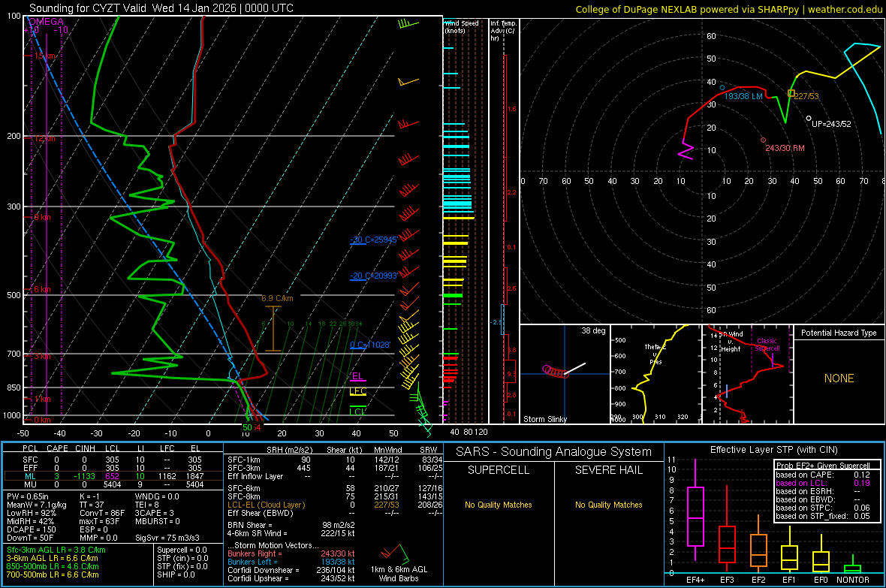Click the Theta-E v. Pres panel label
This screenshot has height=588, width=886.
(x=655, y=354)
